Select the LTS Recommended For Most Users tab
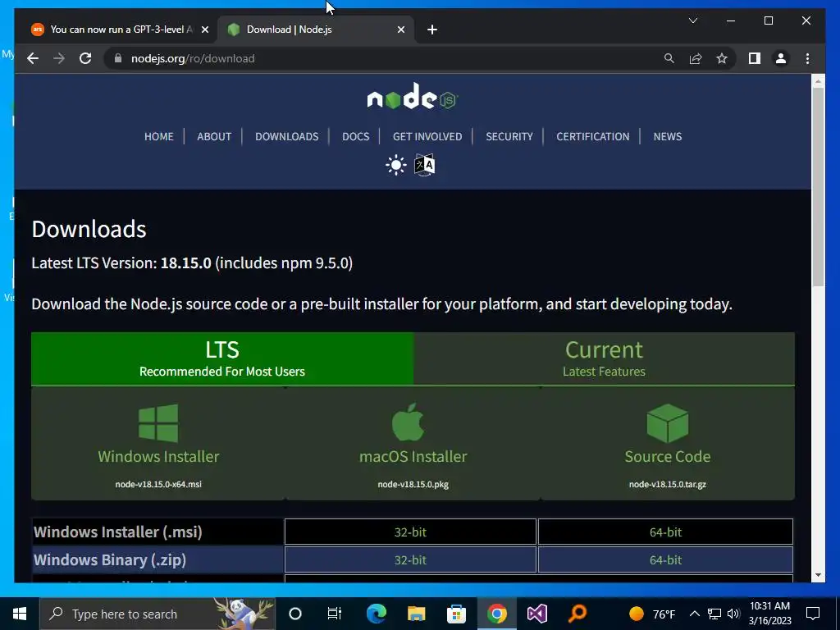The width and height of the screenshot is (840, 630). (221, 358)
